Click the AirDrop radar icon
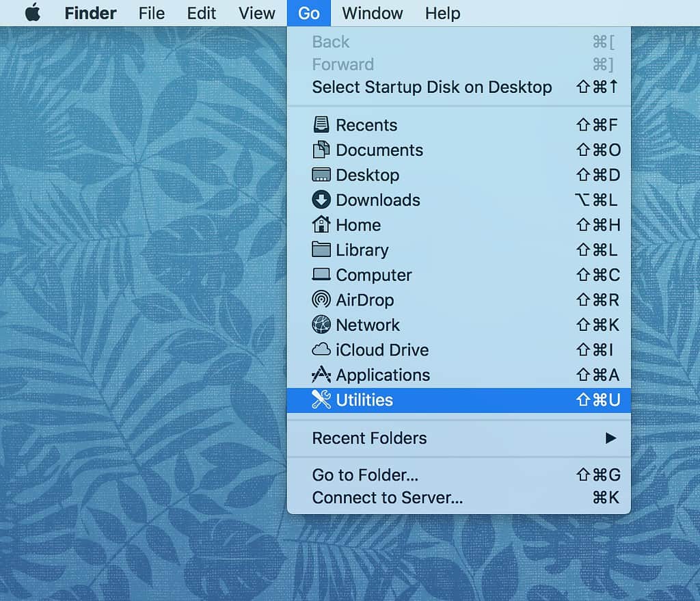Screen dimensions: 700x601 pos(321,299)
